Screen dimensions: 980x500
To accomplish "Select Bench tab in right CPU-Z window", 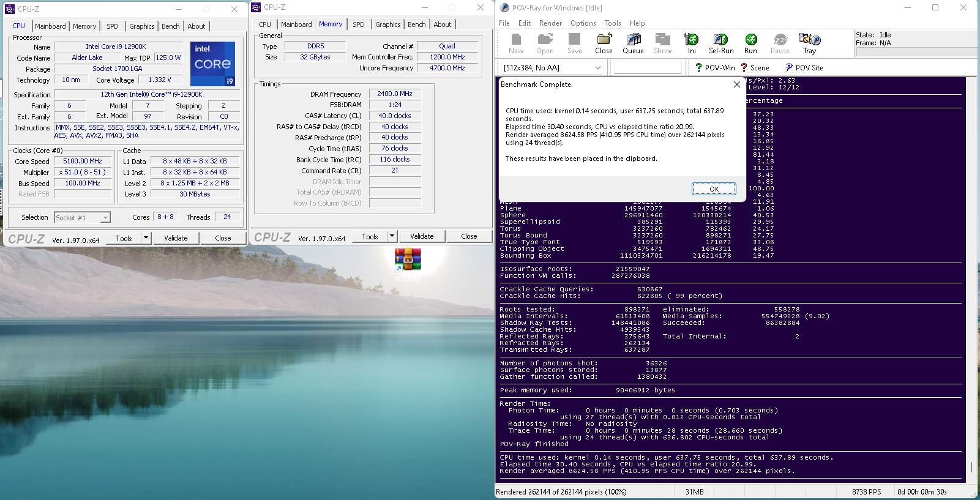I will pyautogui.click(x=417, y=24).
